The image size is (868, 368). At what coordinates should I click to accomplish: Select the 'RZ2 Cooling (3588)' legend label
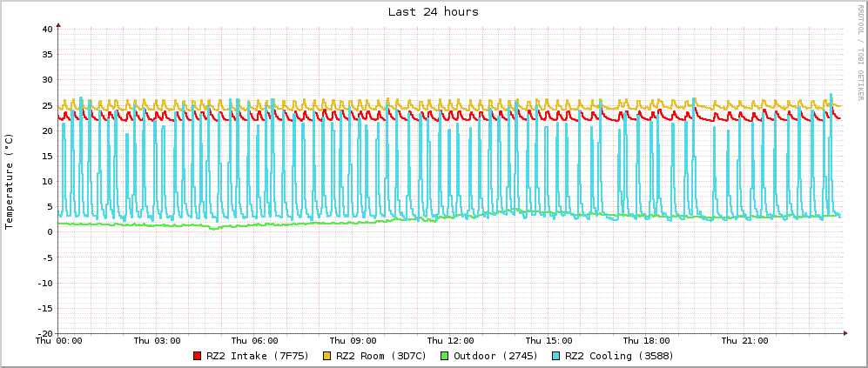pyautogui.click(x=620, y=356)
